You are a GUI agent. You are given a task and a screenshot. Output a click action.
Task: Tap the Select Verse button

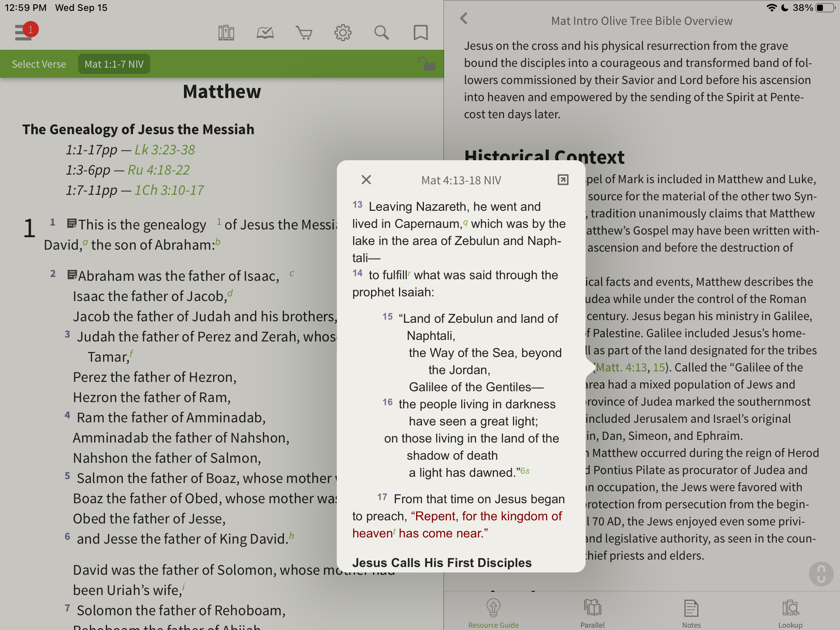(x=39, y=64)
